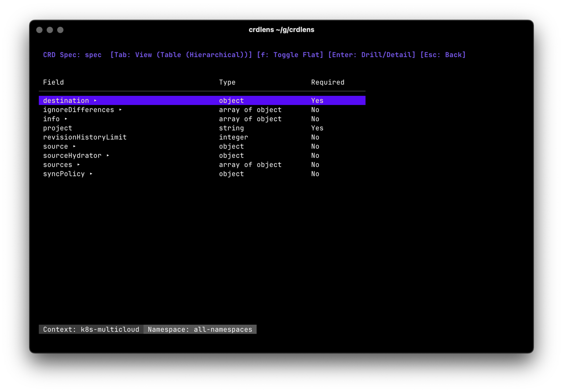Sort by the Field column header
The width and height of the screenshot is (563, 392).
pos(53,82)
